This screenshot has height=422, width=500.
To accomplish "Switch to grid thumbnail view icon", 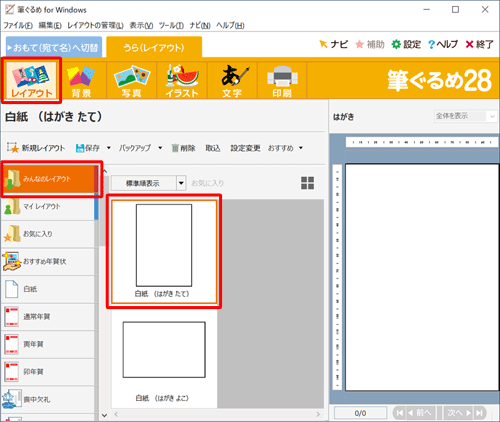I will 307,183.
